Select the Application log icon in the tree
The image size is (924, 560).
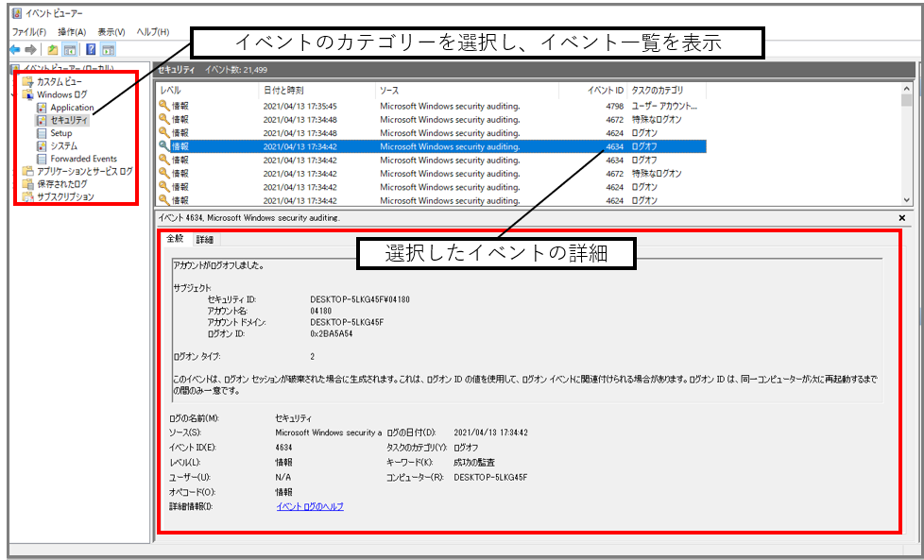pos(42,107)
